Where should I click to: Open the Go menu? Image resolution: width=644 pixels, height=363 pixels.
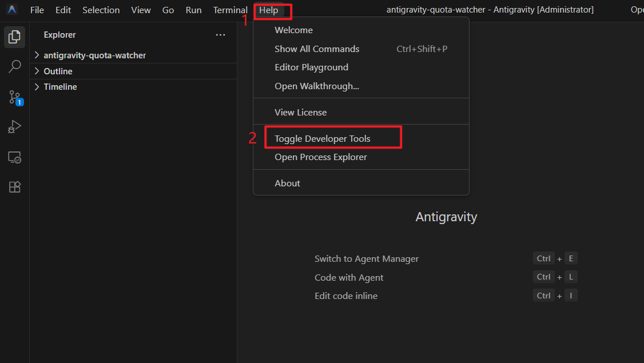pos(168,10)
